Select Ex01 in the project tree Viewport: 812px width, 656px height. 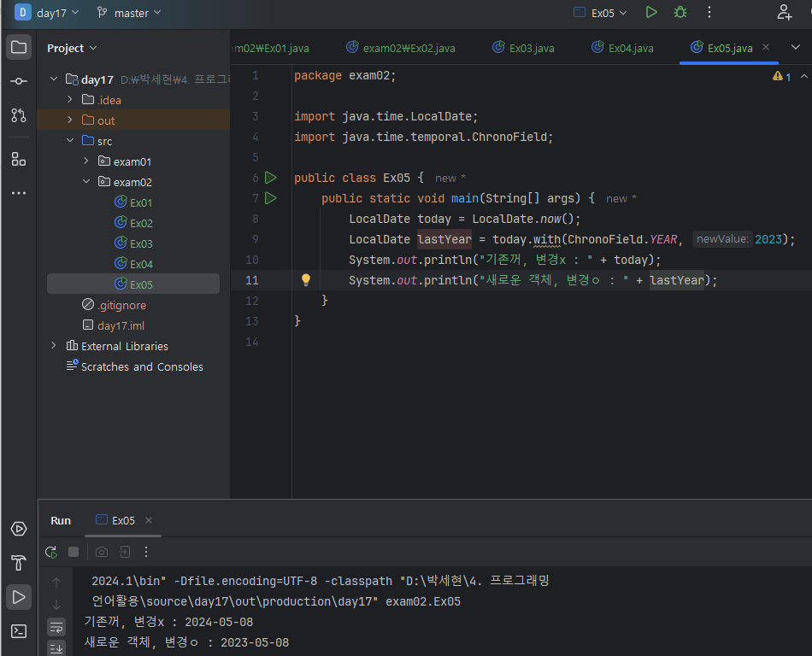(x=140, y=202)
